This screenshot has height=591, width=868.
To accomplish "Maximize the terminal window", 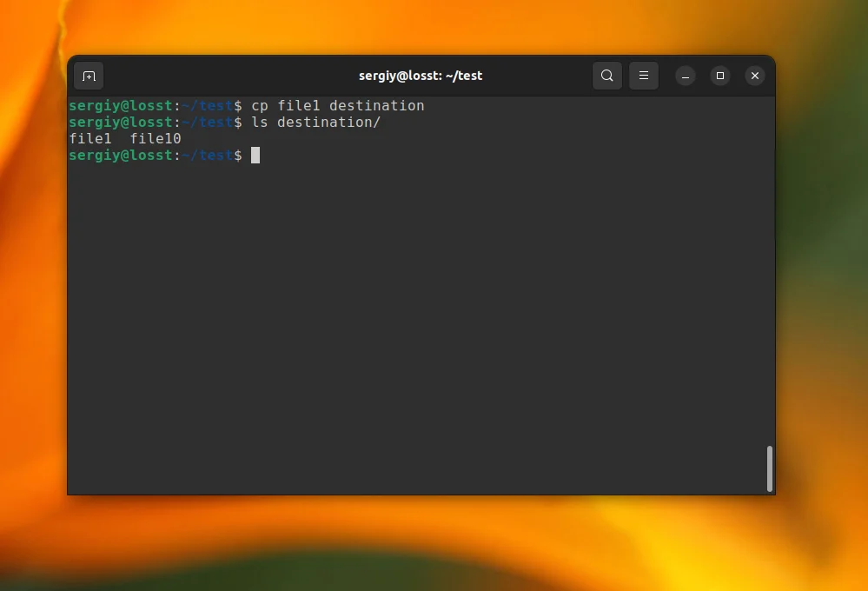I will 720,76.
